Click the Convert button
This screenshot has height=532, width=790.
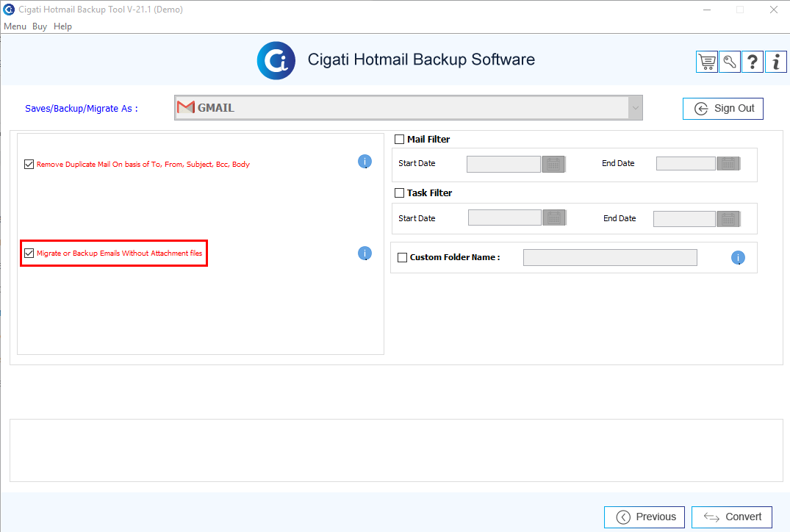pyautogui.click(x=732, y=517)
